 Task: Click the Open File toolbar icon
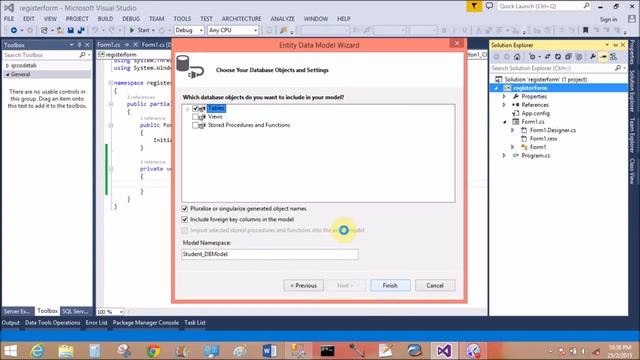tap(60, 30)
